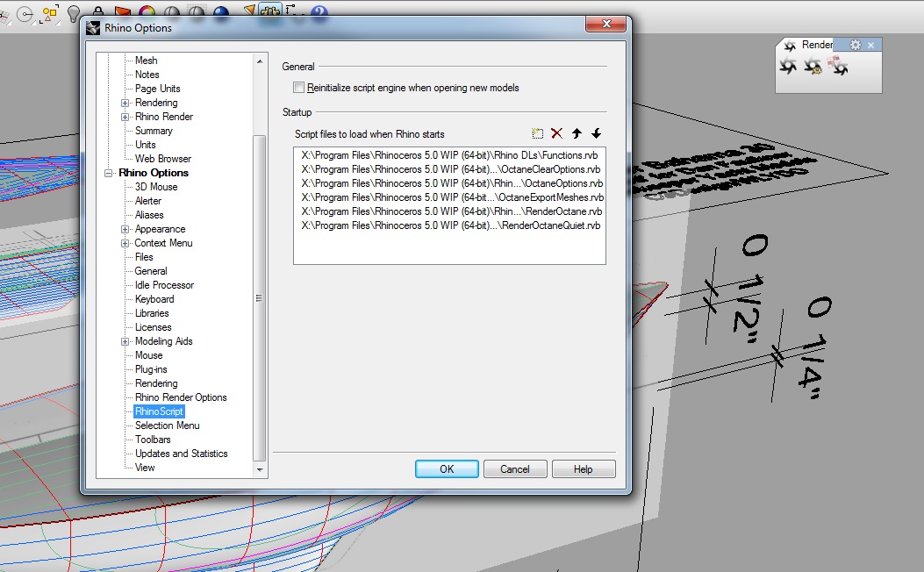Select the RenderOctaneQuiet.rvb script entry
Image resolution: width=924 pixels, height=572 pixels.
click(451, 225)
